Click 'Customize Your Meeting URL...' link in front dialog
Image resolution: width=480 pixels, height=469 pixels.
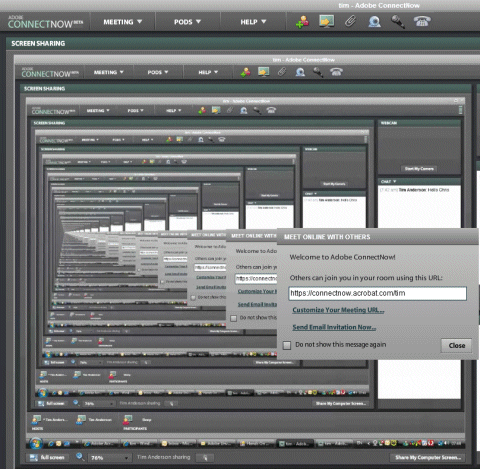(338, 310)
